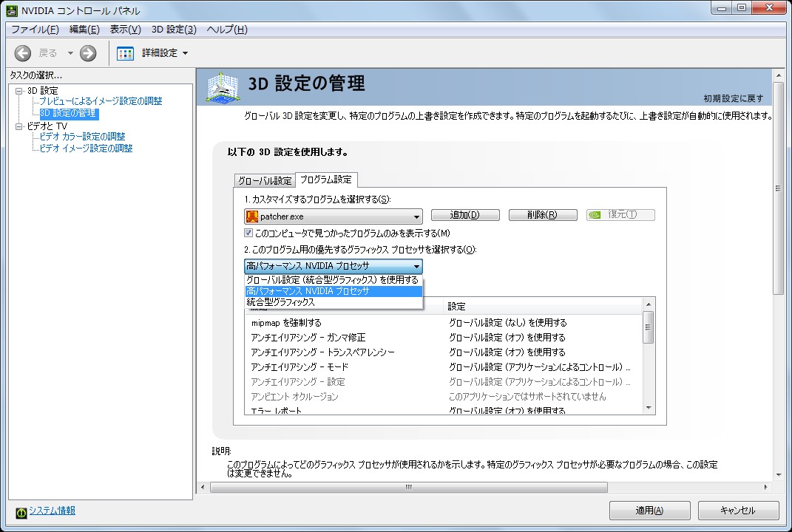792x532 pixels.
Task: Choose 高パフォーマンス NVIDIA プロセッサ in the list
Action: pyautogui.click(x=334, y=291)
